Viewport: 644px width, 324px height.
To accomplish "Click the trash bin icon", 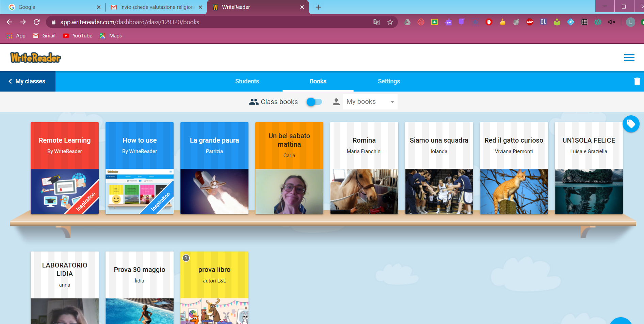I will coord(637,81).
